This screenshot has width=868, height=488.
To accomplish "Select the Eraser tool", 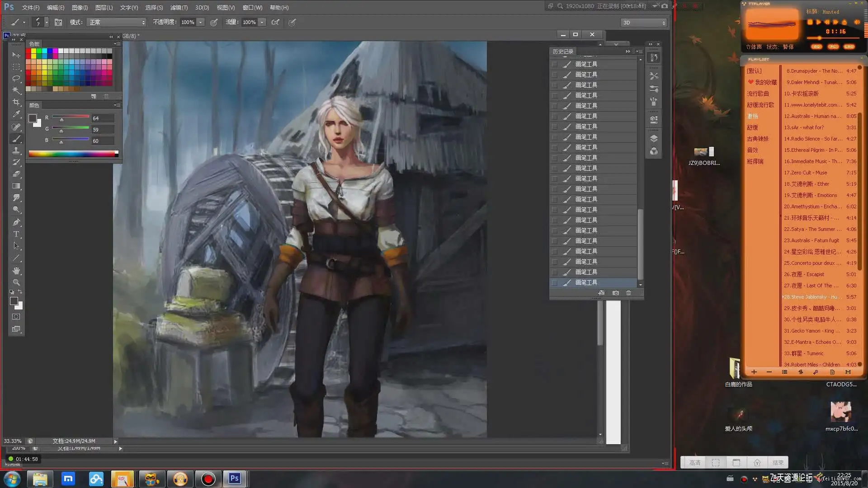I will (x=16, y=174).
